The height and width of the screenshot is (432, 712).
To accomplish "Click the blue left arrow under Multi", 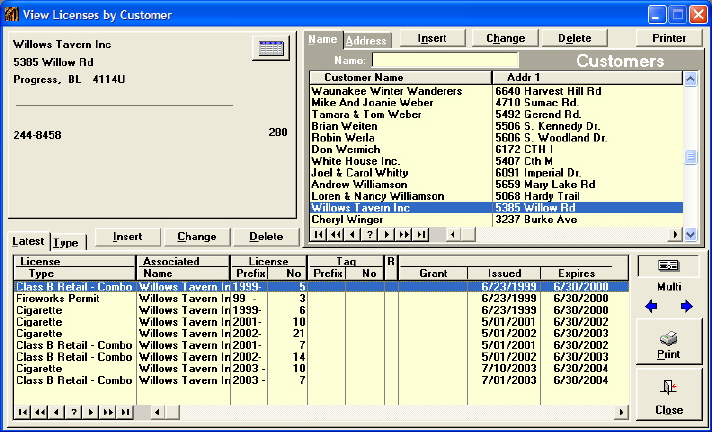I will pos(652,306).
